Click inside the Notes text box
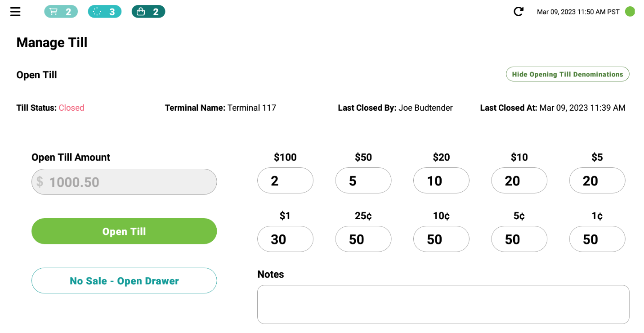Screen dimensions: 644x333 click(443, 304)
